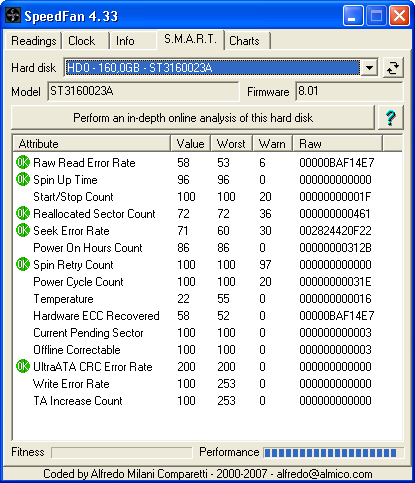Select the Temperature attribute row
The width and height of the screenshot is (415, 483).
click(207, 298)
